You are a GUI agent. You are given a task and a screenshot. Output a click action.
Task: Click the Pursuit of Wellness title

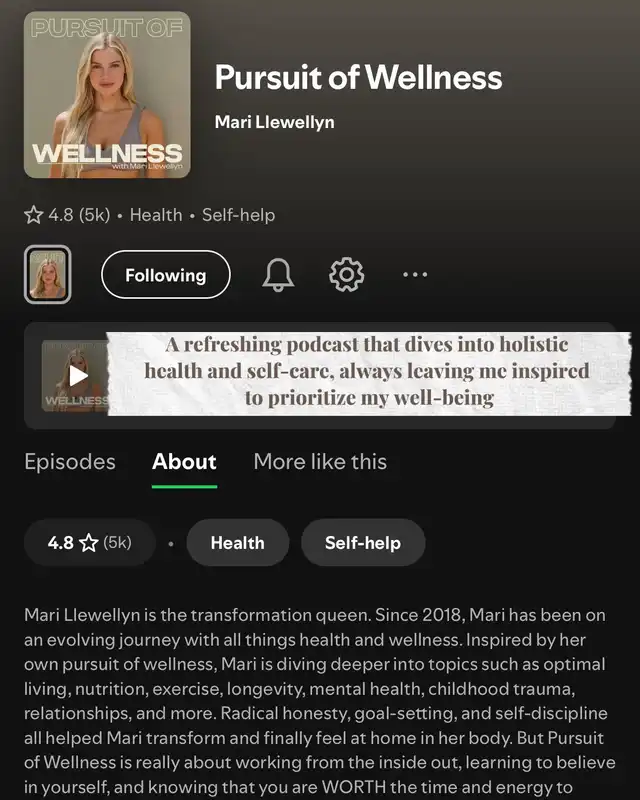pyautogui.click(x=358, y=78)
